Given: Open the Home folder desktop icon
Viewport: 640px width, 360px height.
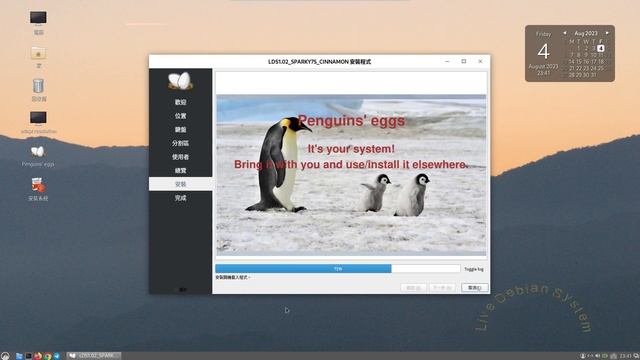Looking at the screenshot, I should point(38,56).
